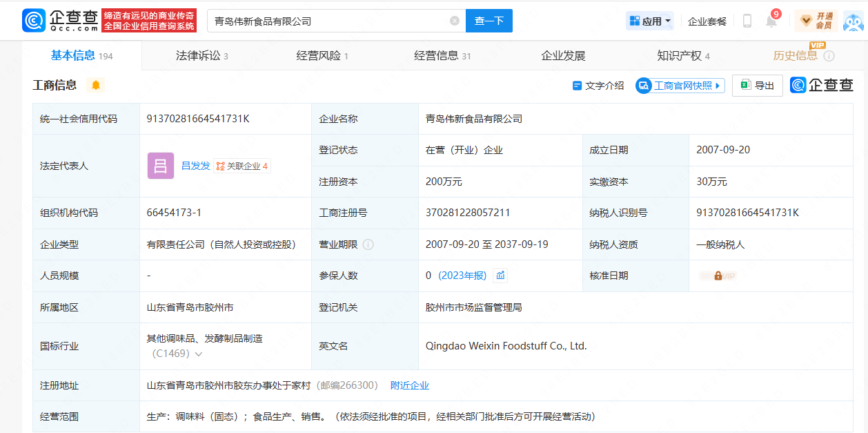Select the company name 青岛伟新食品有限公司 cell
Viewport: 868px width, 433px height.
click(x=474, y=119)
